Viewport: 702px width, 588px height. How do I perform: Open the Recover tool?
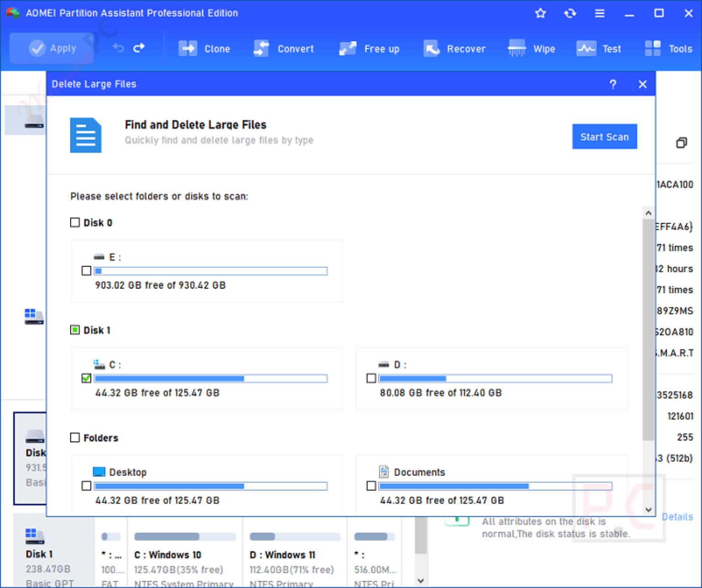tap(454, 48)
